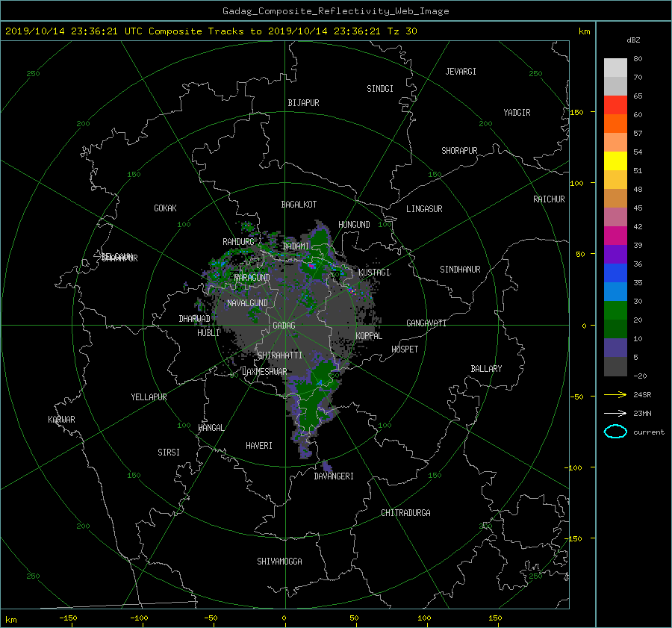Click the YELLAPUR city label
672x628 pixels.
[149, 397]
